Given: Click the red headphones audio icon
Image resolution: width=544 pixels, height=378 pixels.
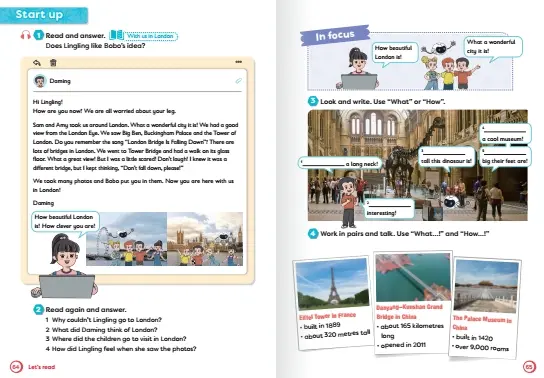Looking at the screenshot, I should pyautogui.click(x=25, y=35).
